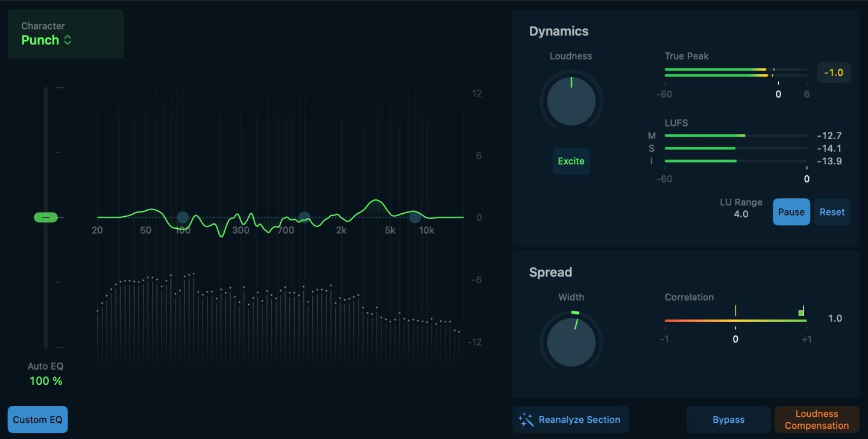Image resolution: width=868 pixels, height=439 pixels.
Task: Click the Width knob
Action: point(571,342)
